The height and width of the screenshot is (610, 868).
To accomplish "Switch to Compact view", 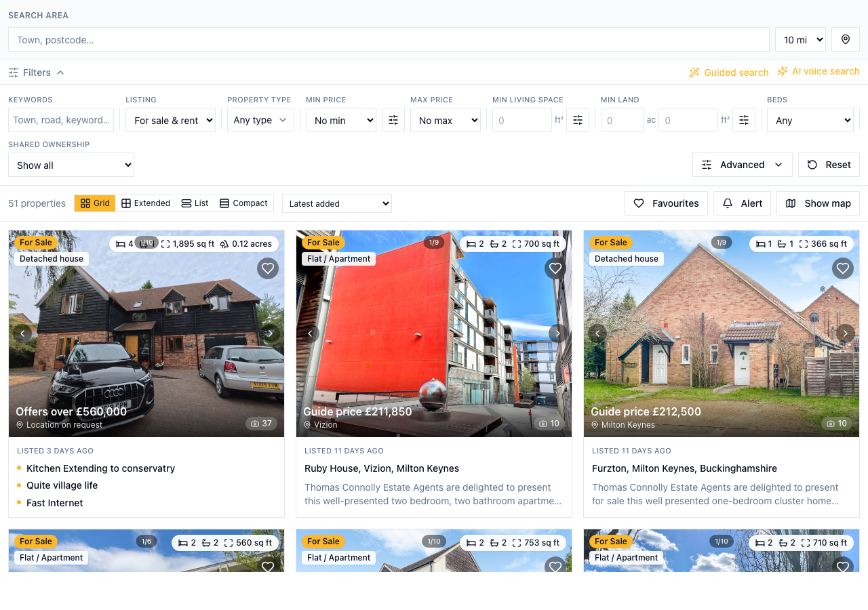I will point(243,203).
